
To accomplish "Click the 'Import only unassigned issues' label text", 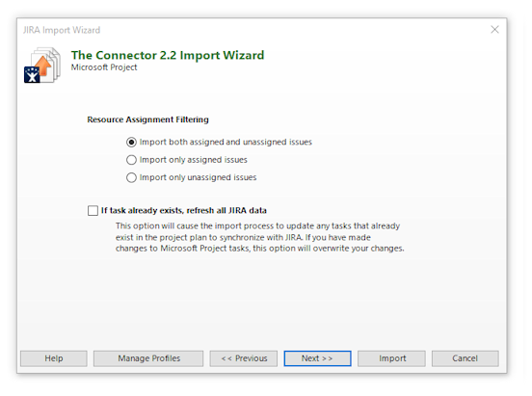I will (199, 177).
